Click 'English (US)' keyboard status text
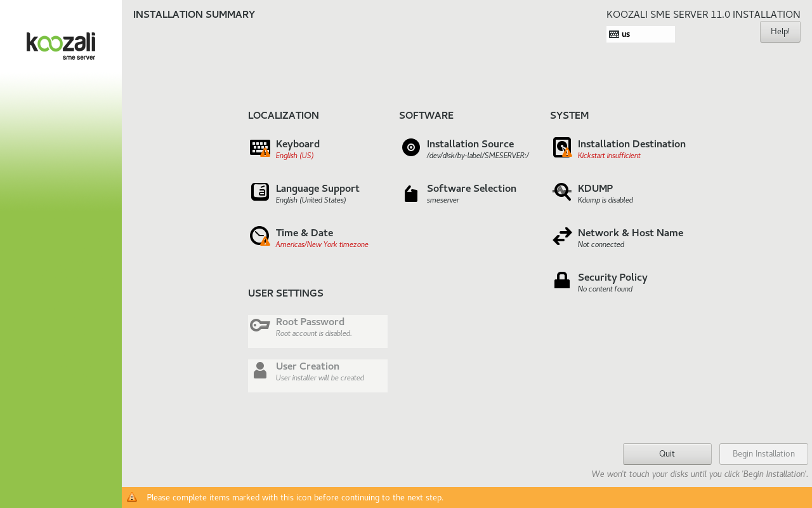Image resolution: width=812 pixels, height=508 pixels. [x=295, y=156]
